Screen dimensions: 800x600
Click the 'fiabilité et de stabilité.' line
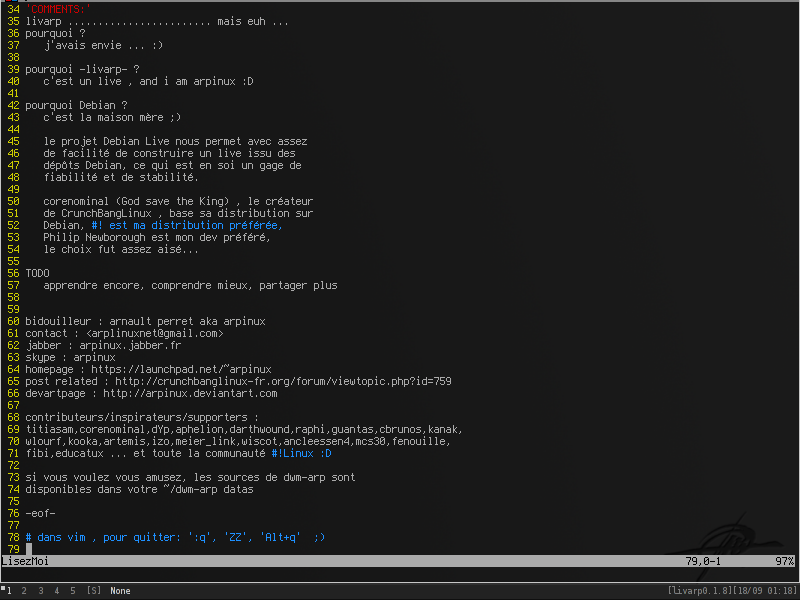(121, 178)
